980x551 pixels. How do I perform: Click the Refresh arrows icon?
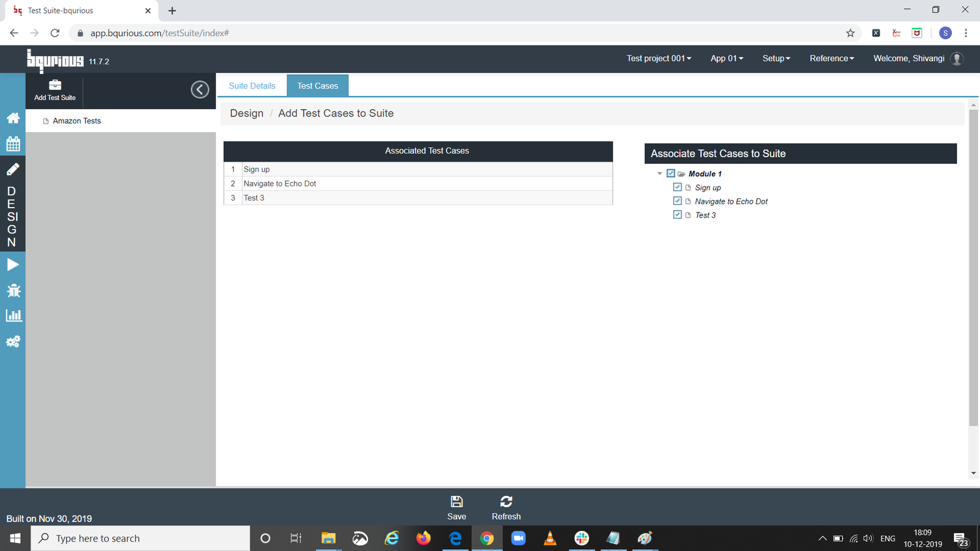pyautogui.click(x=506, y=502)
